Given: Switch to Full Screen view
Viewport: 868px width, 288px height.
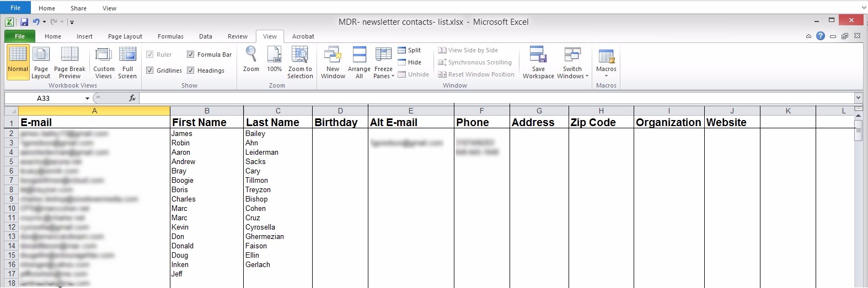Looking at the screenshot, I should click(x=127, y=62).
